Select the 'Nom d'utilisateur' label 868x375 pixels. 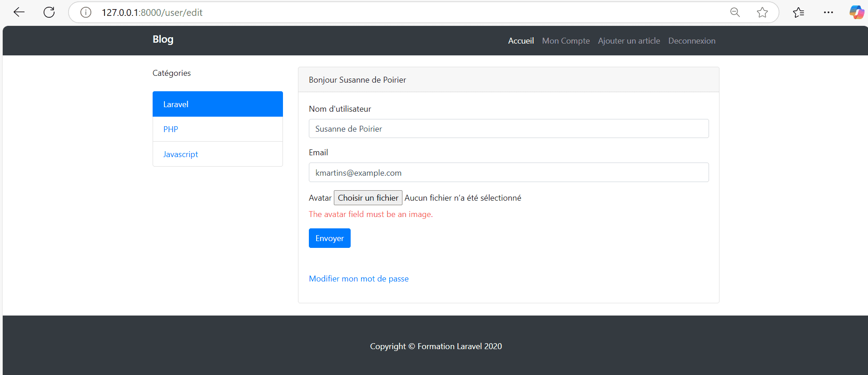[340, 109]
